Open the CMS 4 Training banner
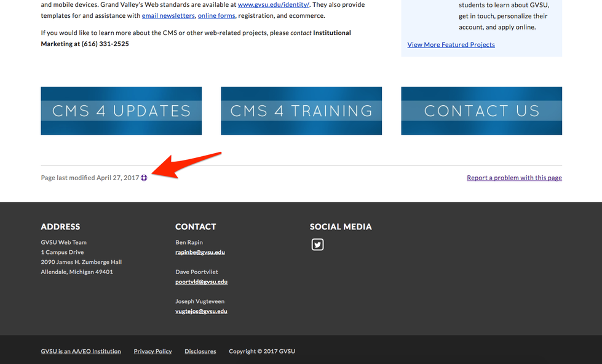602x364 pixels. point(301,111)
